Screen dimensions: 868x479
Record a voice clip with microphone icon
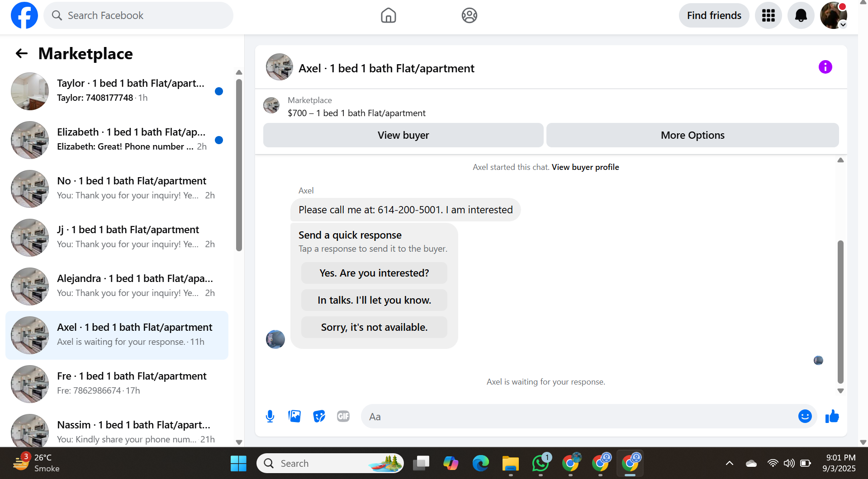(x=270, y=416)
